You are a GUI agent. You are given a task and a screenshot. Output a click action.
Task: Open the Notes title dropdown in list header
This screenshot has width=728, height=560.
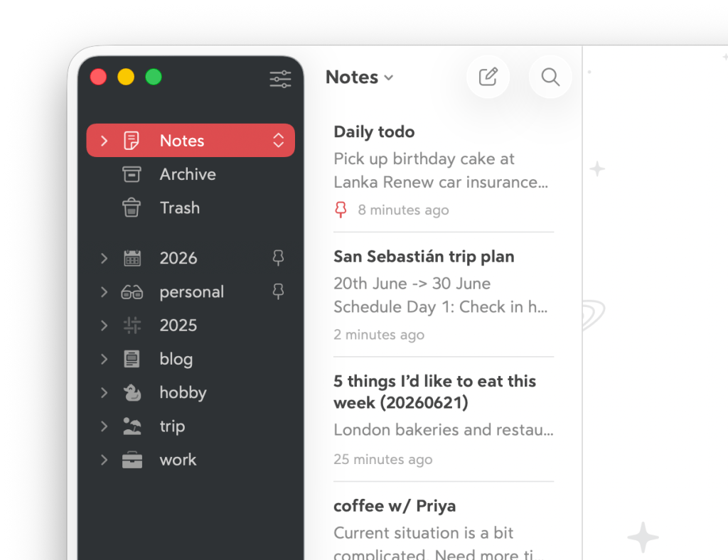(360, 77)
